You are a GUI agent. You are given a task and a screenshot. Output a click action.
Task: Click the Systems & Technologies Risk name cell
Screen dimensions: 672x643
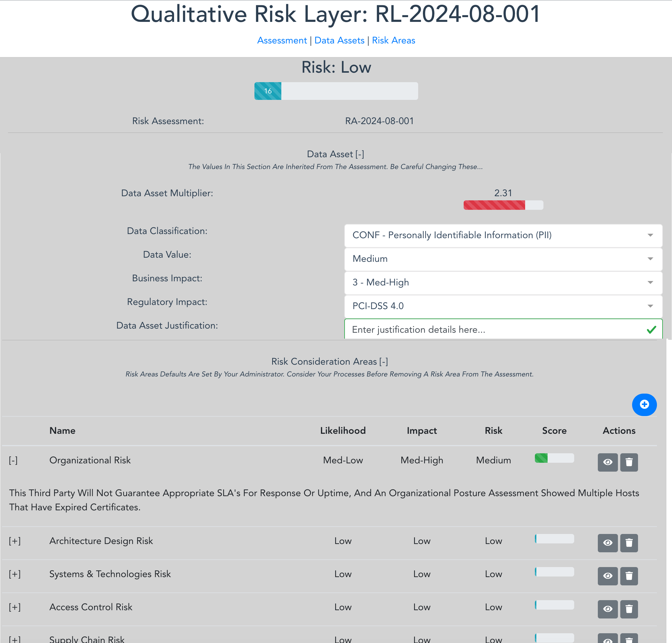[x=110, y=574]
